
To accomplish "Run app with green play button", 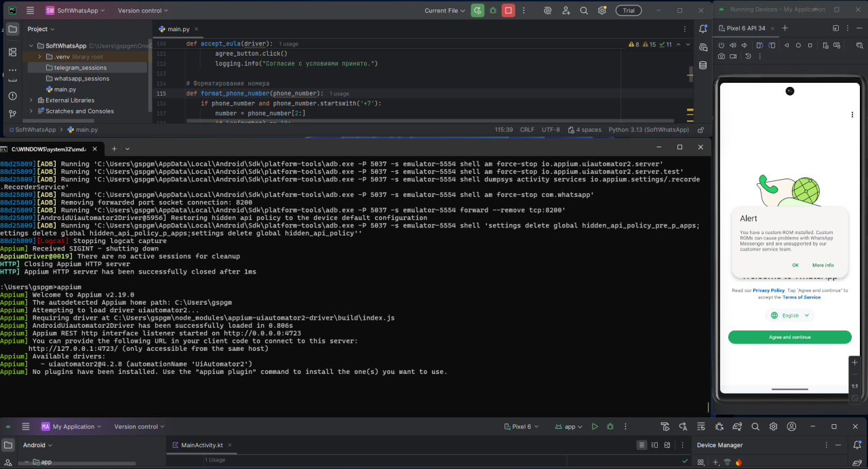I will (x=595, y=427).
